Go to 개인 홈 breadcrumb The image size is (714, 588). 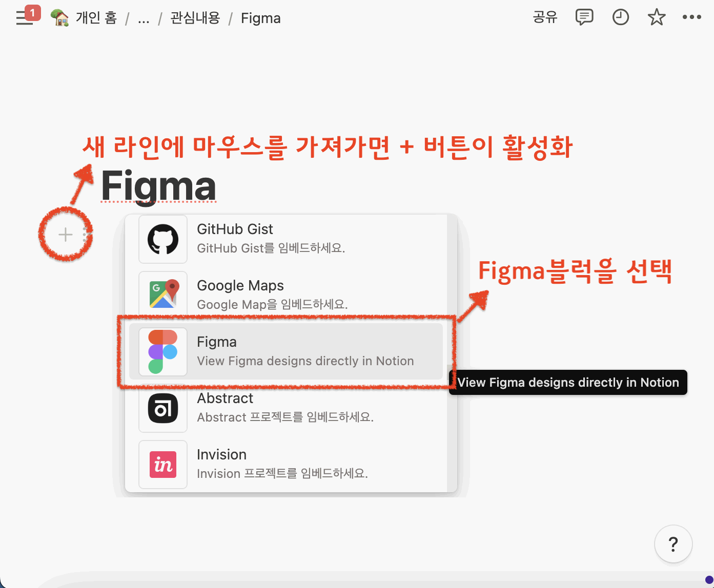[x=96, y=18]
